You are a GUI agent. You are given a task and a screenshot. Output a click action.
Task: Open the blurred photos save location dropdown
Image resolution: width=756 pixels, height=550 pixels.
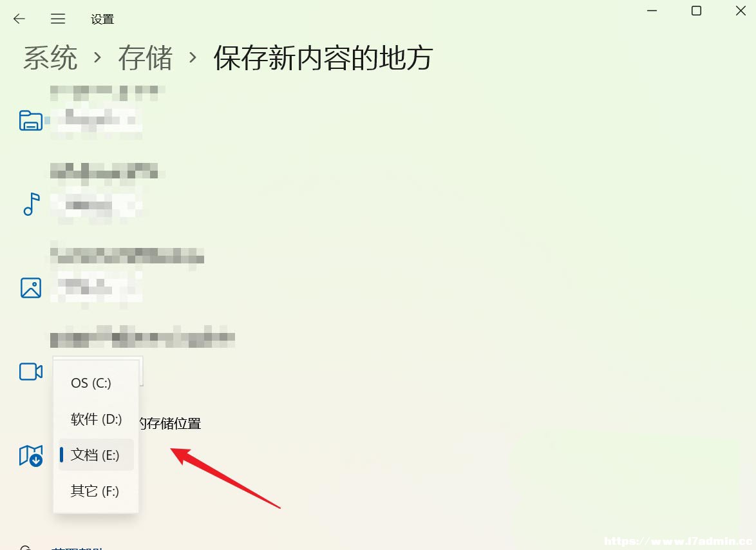(97, 288)
